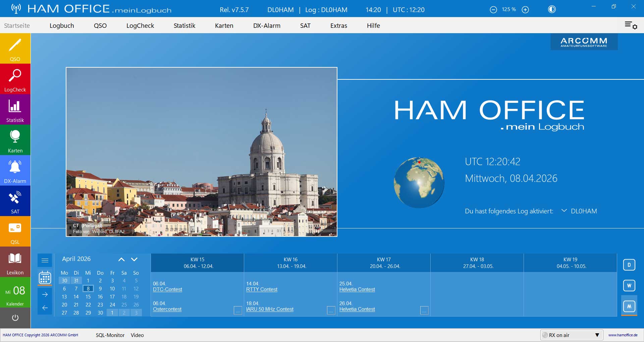The width and height of the screenshot is (644, 342).
Task: Open the Extras menu
Action: (338, 25)
